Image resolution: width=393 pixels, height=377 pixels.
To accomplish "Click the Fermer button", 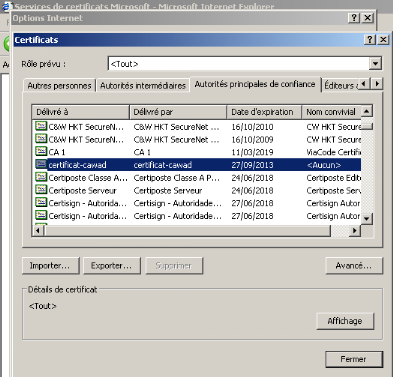I will point(354,359).
